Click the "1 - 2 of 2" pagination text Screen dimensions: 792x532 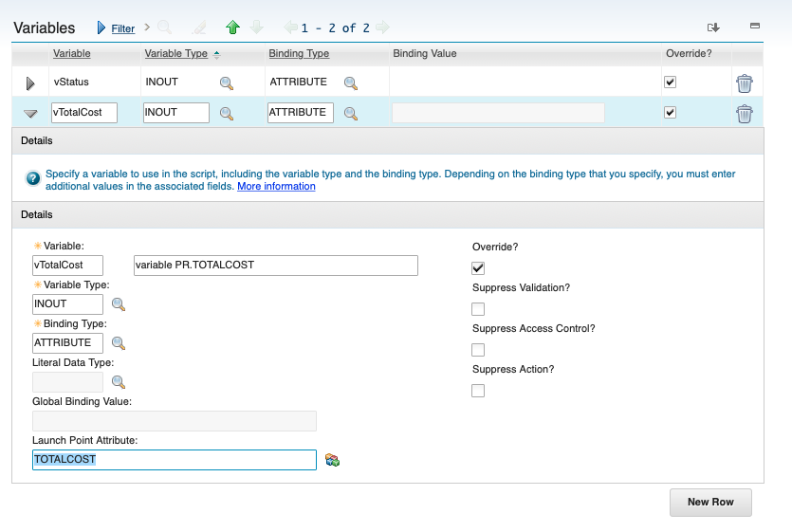point(336,28)
